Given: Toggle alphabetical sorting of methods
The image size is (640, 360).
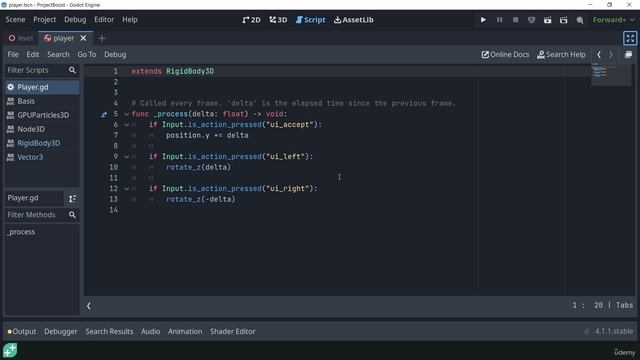Looking at the screenshot, I should pyautogui.click(x=72, y=198).
